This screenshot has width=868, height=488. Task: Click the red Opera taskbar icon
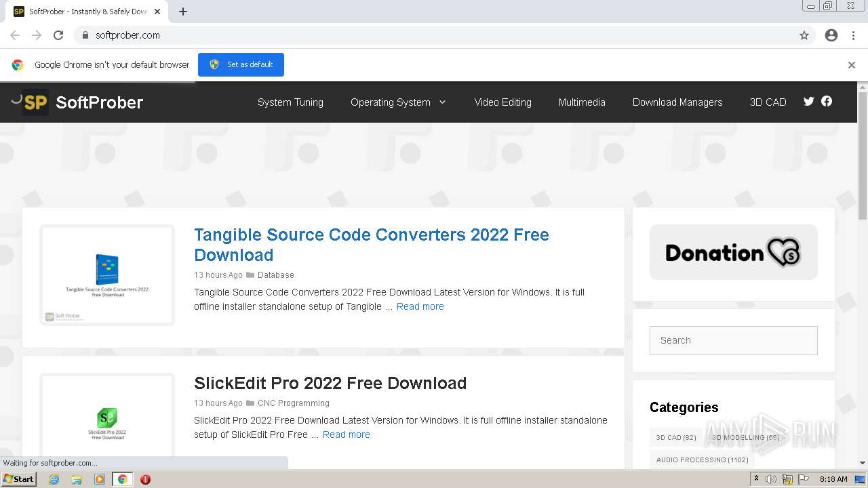pos(145,479)
